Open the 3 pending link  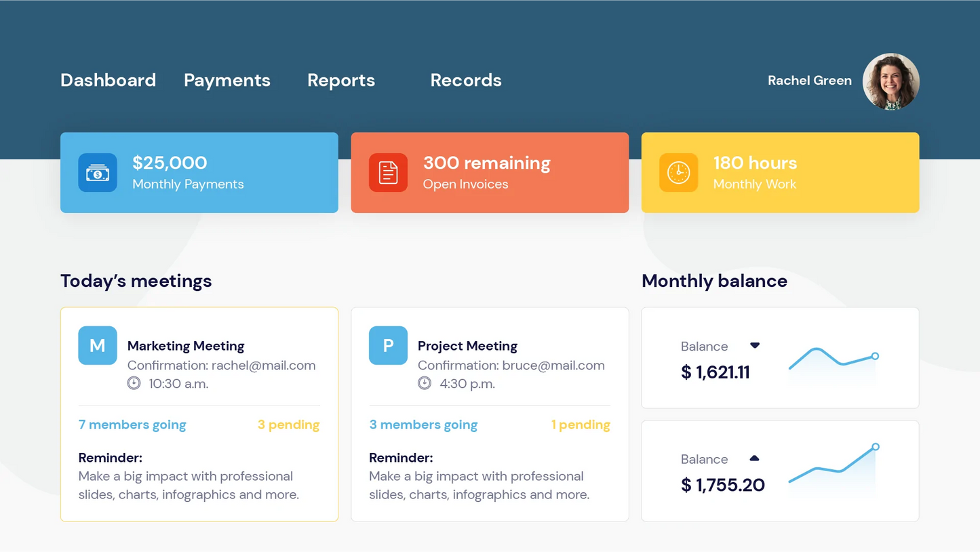pos(288,425)
